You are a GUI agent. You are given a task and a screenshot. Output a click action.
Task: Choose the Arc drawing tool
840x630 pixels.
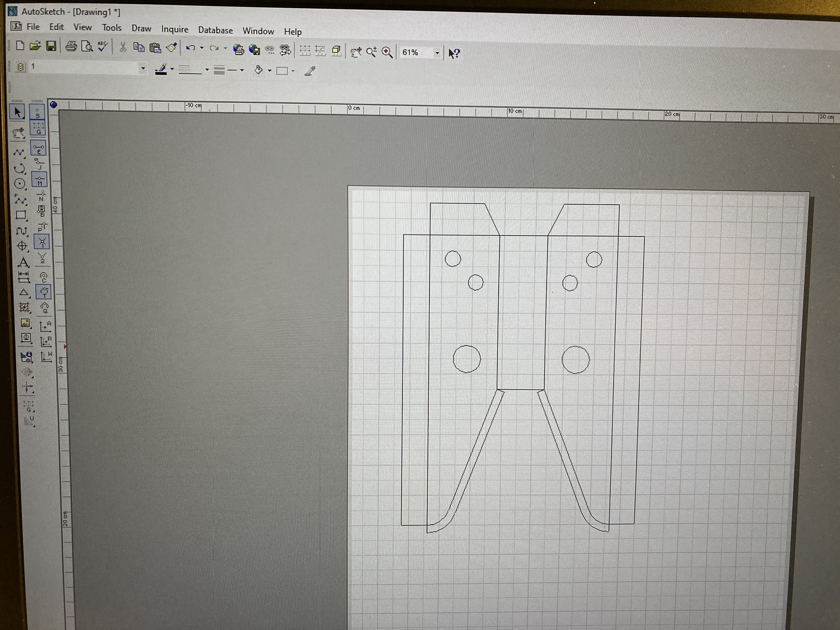point(19,168)
